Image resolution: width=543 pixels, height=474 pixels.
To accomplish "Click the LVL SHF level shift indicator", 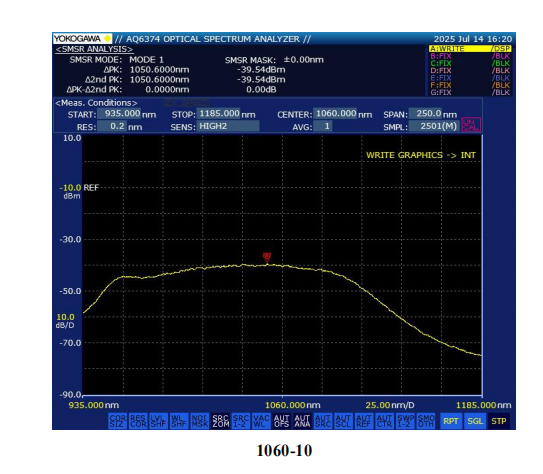I will [159, 421].
